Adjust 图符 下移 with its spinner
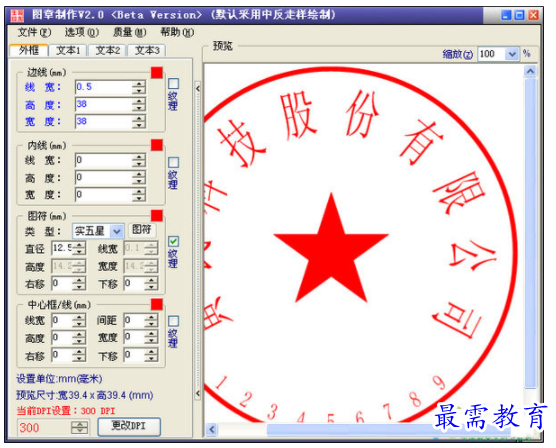556x448 pixels. click(x=152, y=283)
